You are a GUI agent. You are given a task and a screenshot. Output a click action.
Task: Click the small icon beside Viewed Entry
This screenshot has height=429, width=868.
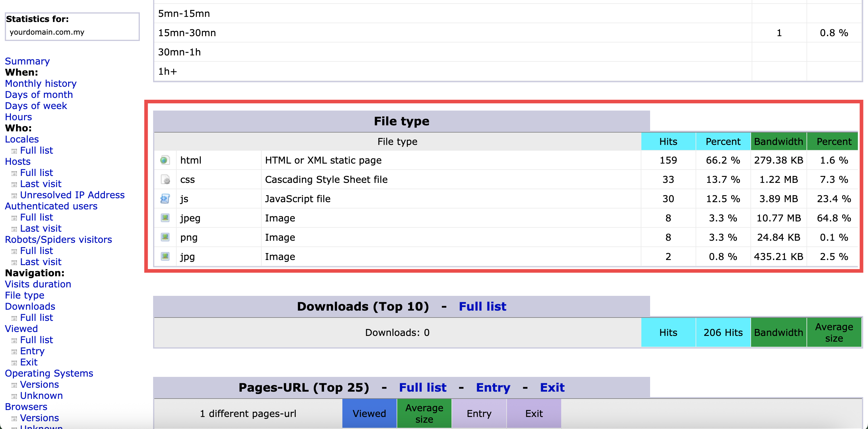14,352
